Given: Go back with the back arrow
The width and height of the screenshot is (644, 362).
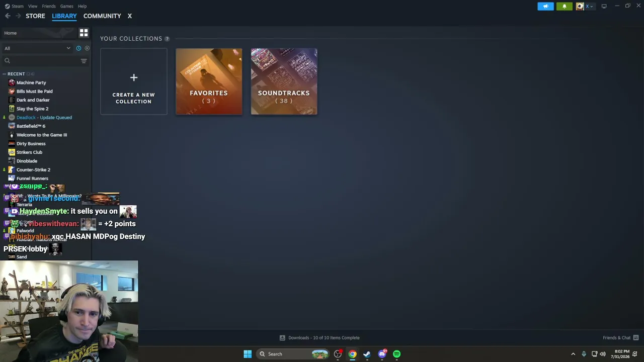Looking at the screenshot, I should 8,16.
